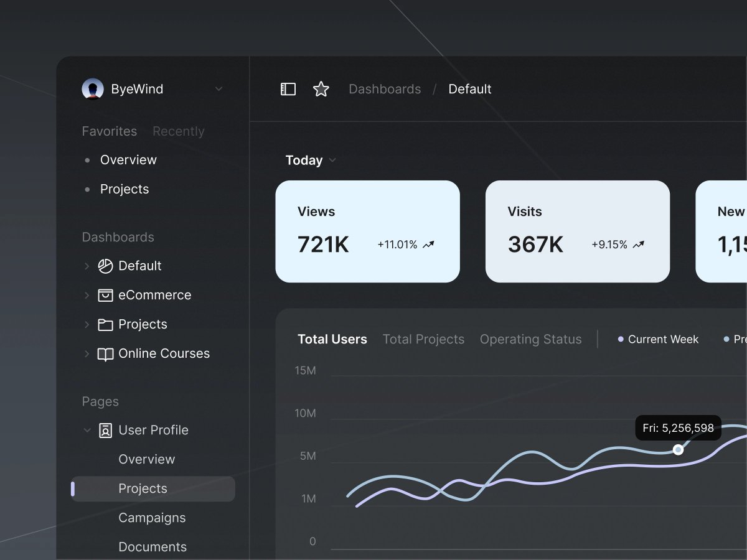747x560 pixels.
Task: Click the sidebar collapse icon in the header
Action: (x=288, y=89)
